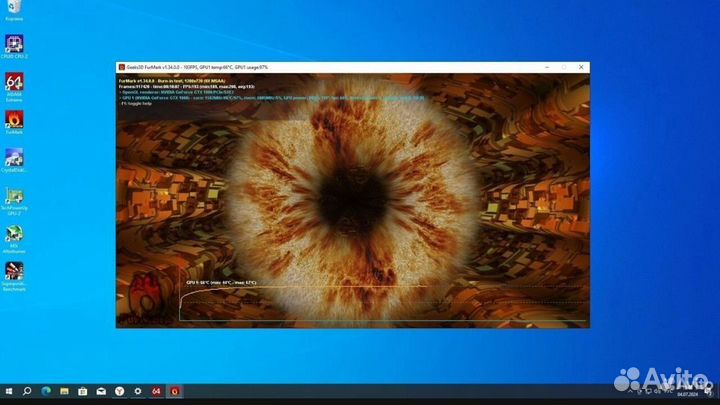720x405 pixels.
Task: Open the MSI Afterburner desktop shortcut
Action: point(14,234)
